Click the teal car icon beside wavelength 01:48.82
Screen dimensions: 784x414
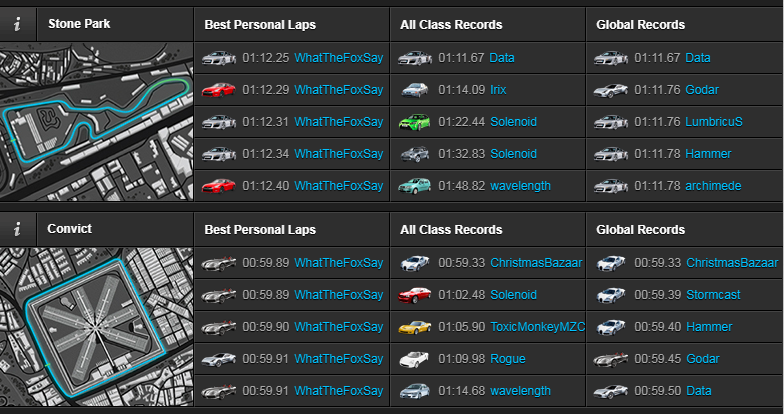(x=414, y=186)
